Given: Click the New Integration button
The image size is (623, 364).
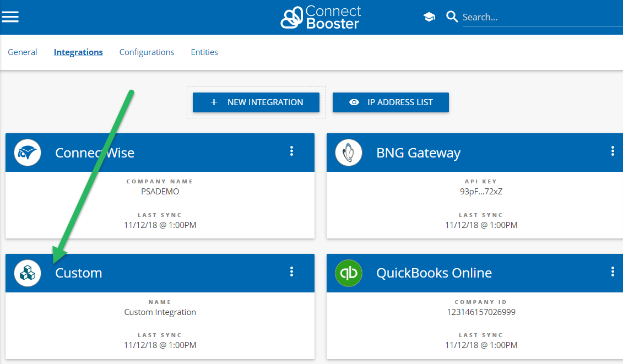Looking at the screenshot, I should pyautogui.click(x=256, y=102).
